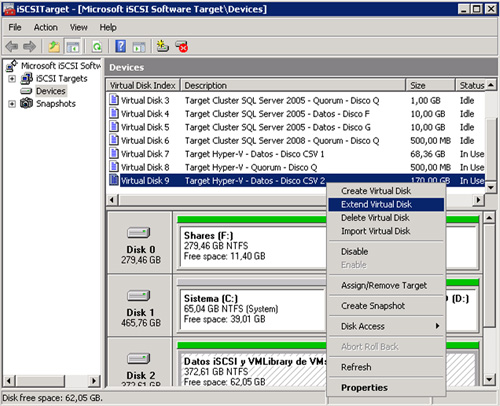Choose Import Virtual Disk from context menu
Viewport: 500px width, 406px height.
(386, 231)
